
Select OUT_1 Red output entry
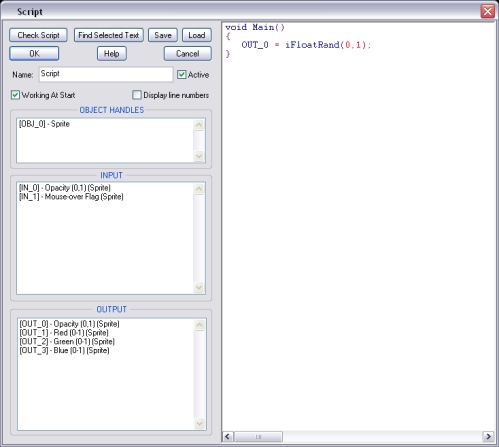click(64, 333)
